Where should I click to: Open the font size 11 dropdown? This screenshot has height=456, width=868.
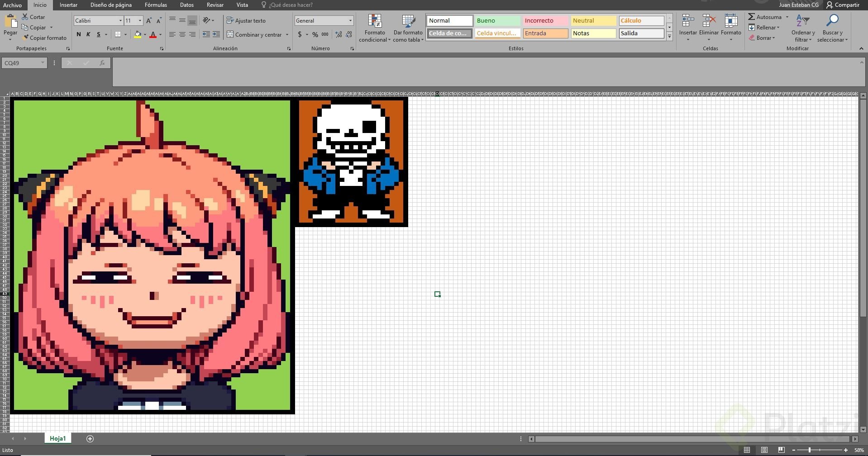pyautogui.click(x=140, y=21)
